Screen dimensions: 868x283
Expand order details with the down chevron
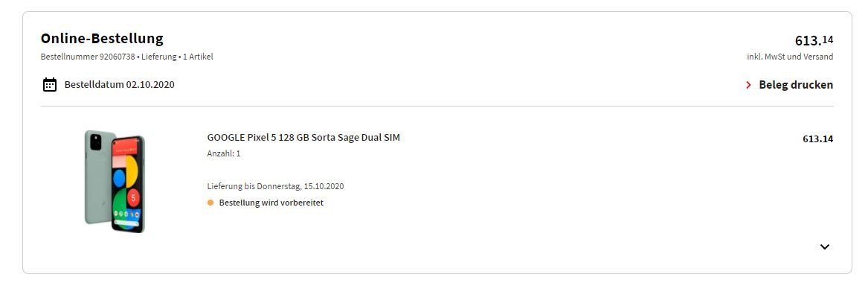point(825,247)
